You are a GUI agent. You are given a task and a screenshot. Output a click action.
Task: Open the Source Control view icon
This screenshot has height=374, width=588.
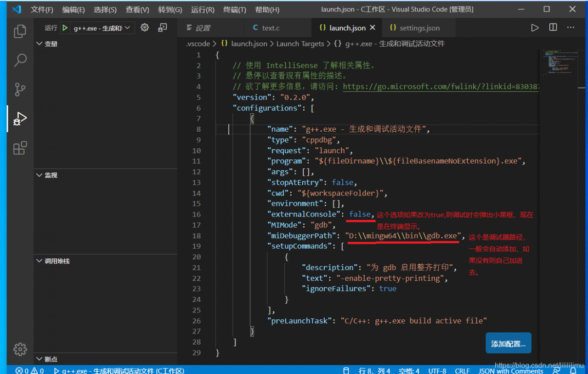pyautogui.click(x=20, y=89)
